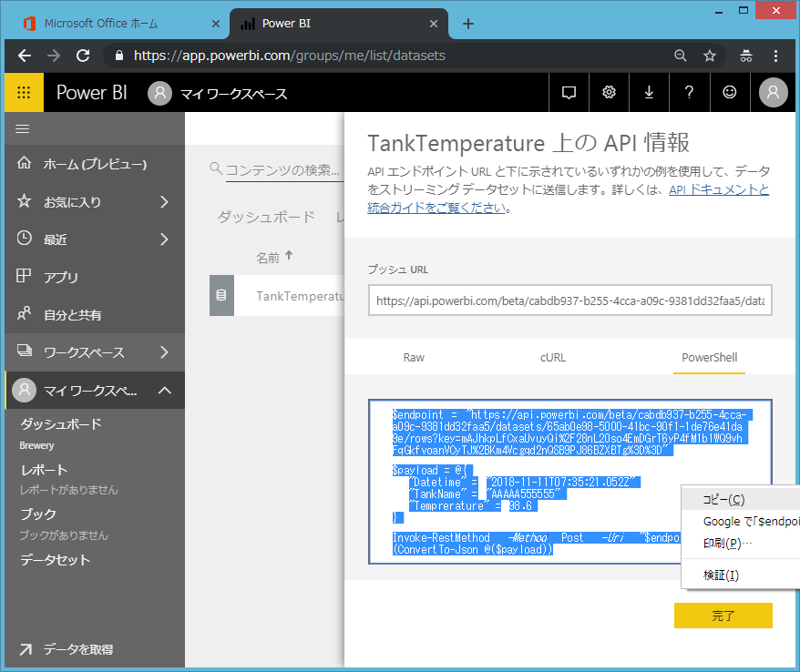Click the プッシュ URL text field
The width and height of the screenshot is (800, 672).
(569, 300)
